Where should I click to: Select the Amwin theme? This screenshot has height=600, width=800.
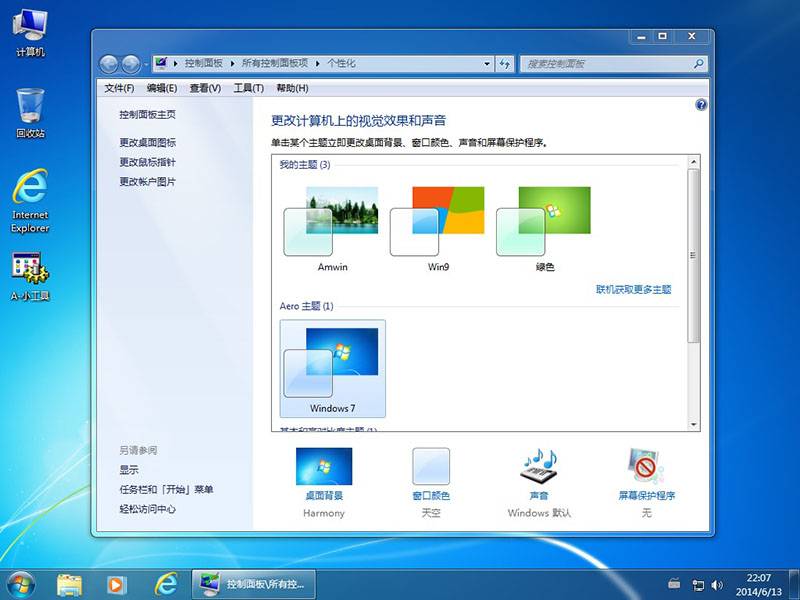(x=332, y=230)
